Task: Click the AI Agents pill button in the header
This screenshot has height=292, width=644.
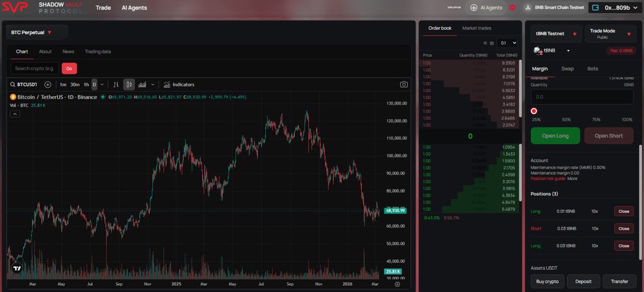Action: tap(487, 8)
